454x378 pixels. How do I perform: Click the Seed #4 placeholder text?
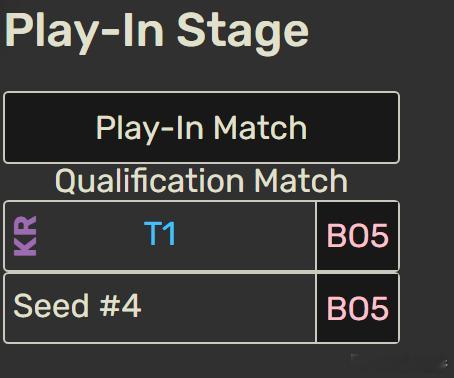(x=77, y=306)
